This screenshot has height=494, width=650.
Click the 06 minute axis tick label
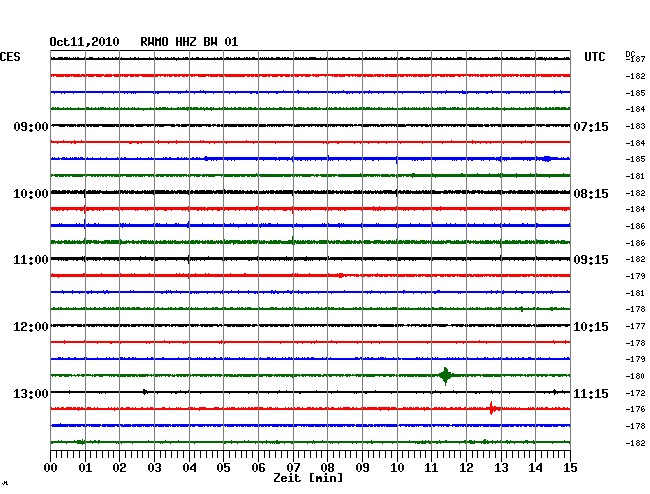[258, 467]
